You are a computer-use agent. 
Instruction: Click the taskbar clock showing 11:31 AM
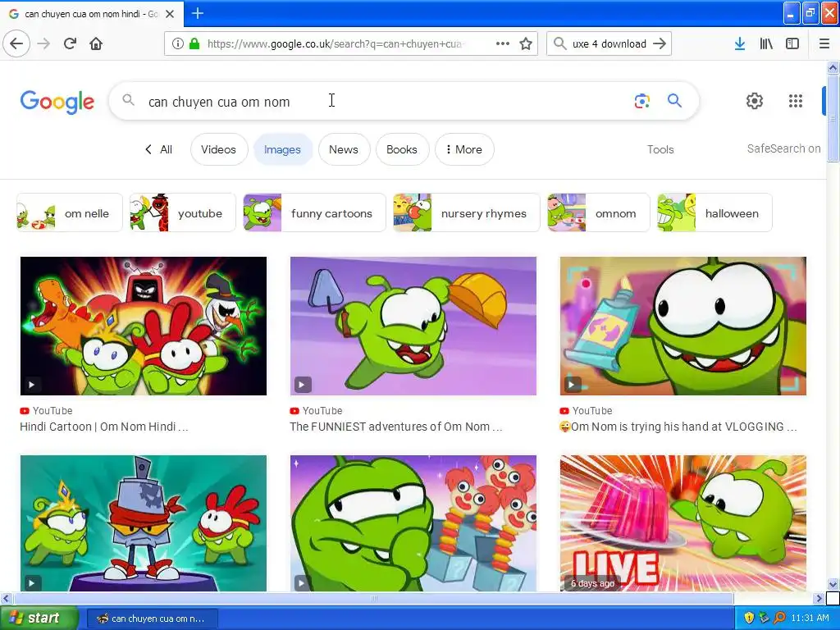[x=810, y=618]
